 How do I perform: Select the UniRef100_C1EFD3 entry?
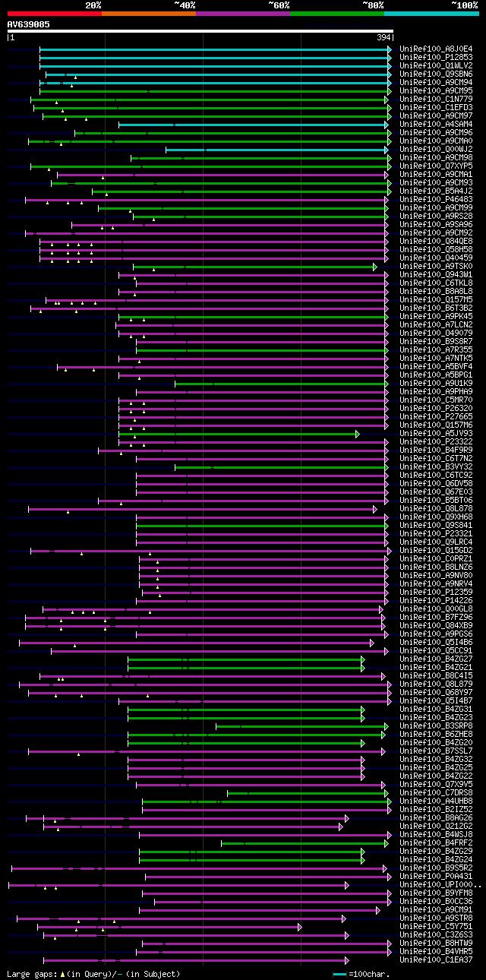pos(435,107)
